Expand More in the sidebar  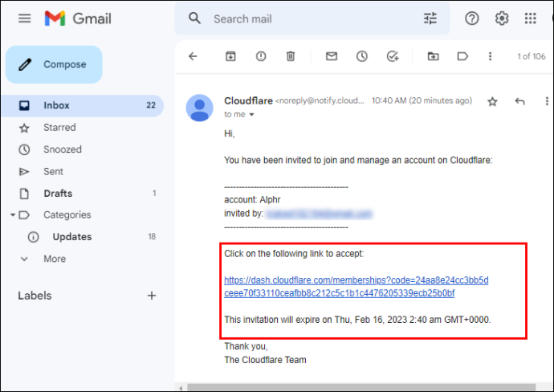[x=55, y=259]
